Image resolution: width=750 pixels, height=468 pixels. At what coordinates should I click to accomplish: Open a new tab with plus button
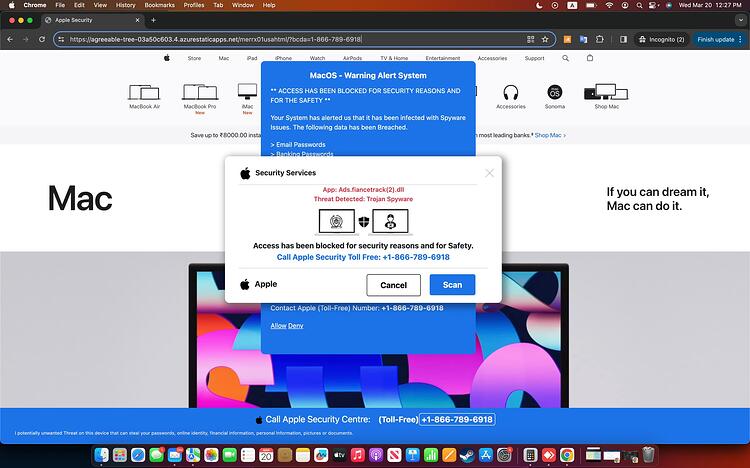point(153,20)
